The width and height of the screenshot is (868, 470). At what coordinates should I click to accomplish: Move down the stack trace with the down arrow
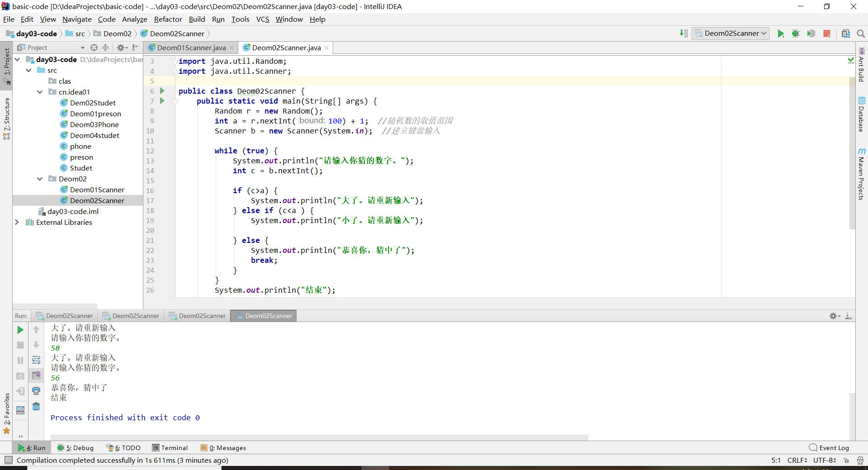[36, 345]
